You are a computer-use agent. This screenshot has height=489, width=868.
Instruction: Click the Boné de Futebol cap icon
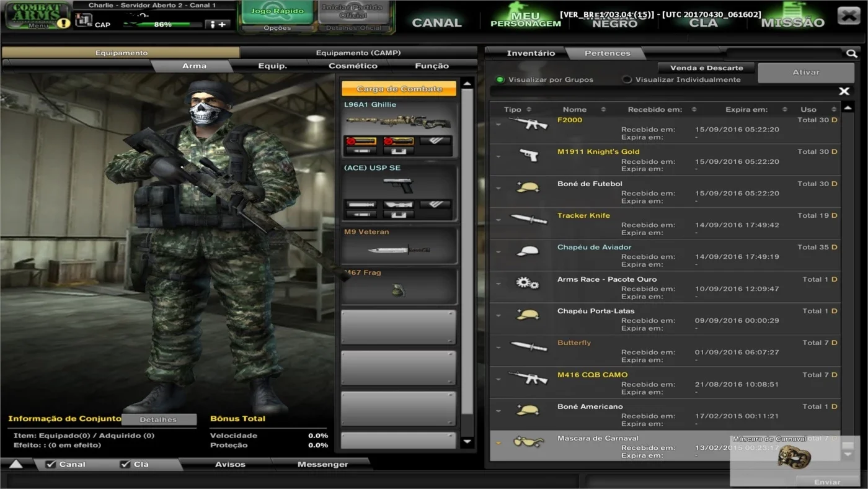pyautogui.click(x=528, y=187)
